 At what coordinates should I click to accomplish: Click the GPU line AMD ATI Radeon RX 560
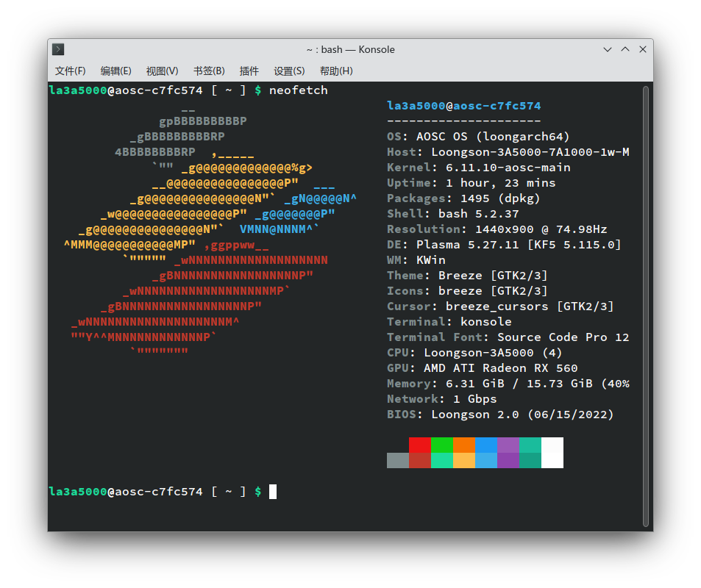tap(483, 367)
